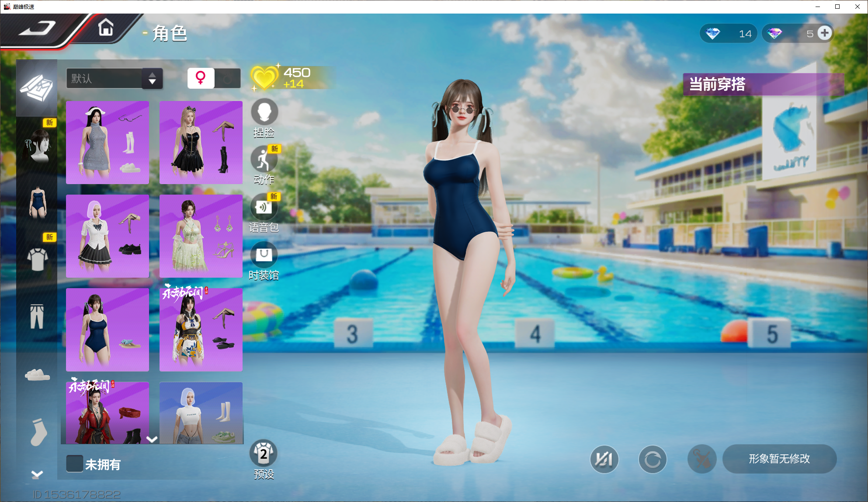Click the back arrow icon
Viewport: 868px width, 502px height.
(37, 29)
